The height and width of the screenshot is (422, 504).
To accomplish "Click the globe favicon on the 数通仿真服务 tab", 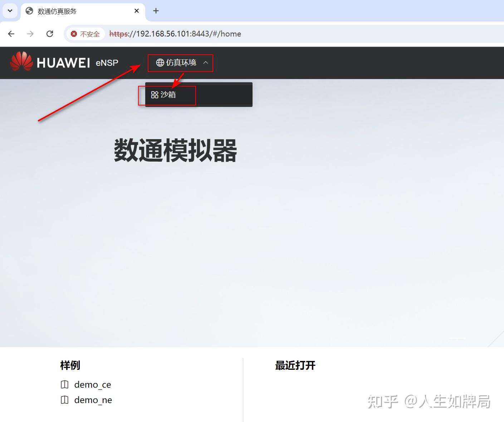I will tap(29, 11).
